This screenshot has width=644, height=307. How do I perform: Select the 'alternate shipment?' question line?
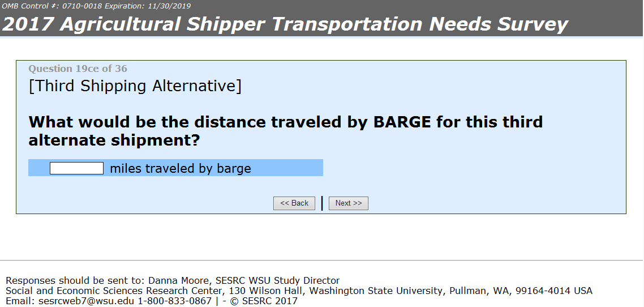pyautogui.click(x=114, y=140)
